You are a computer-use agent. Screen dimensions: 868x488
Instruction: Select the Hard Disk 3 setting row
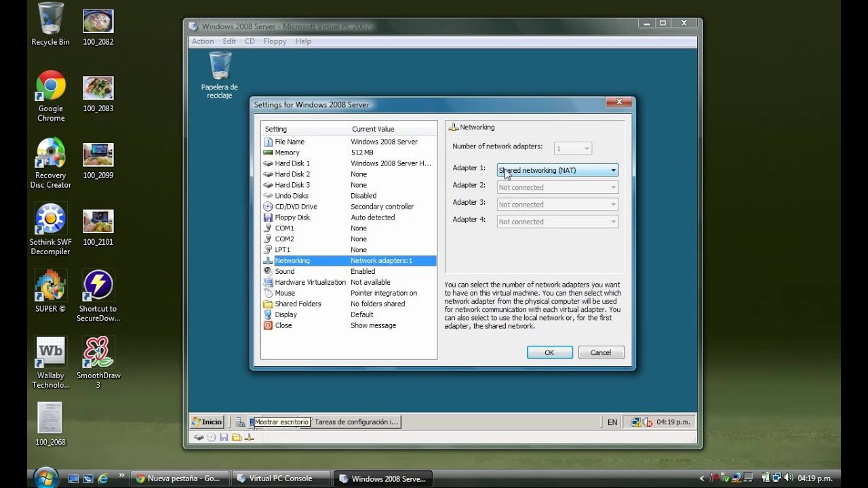(349, 185)
